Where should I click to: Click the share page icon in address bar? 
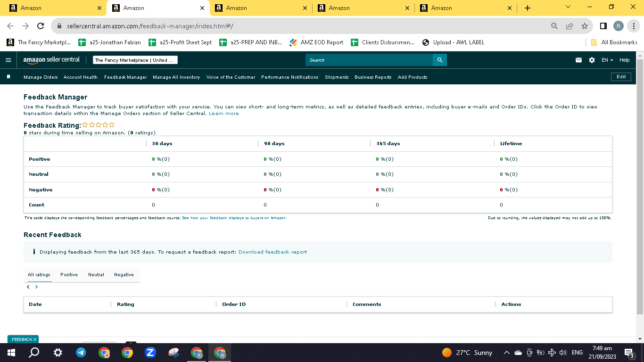pos(570,26)
